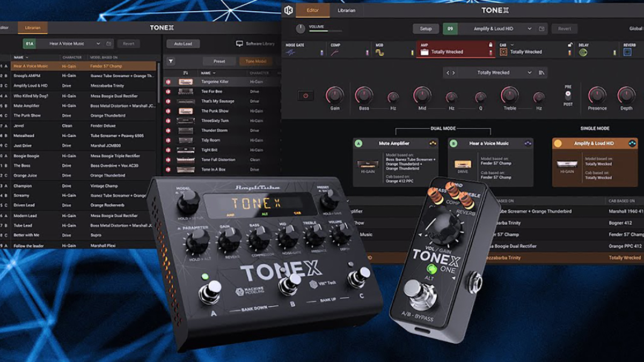This screenshot has height=362, width=644.
Task: Click the Revert button in Editor window
Action: coord(565,29)
